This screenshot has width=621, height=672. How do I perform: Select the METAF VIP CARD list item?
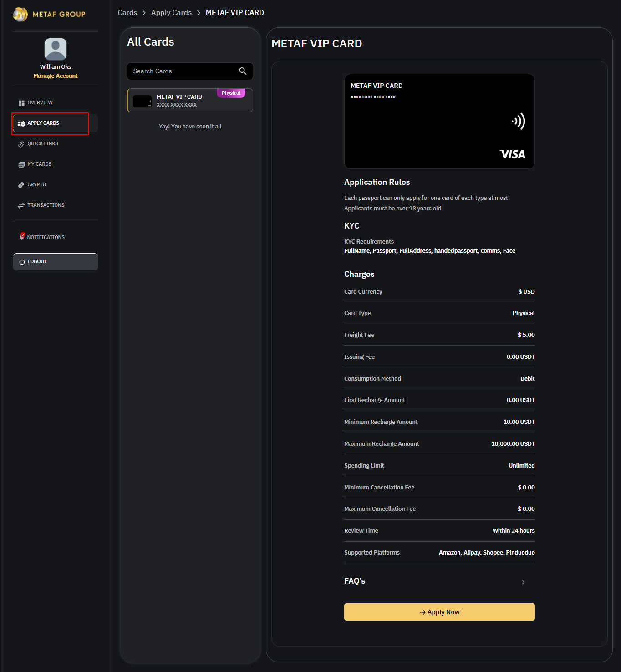[190, 100]
